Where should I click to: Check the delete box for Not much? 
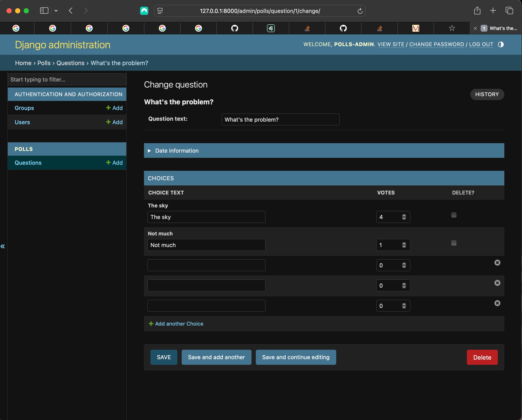point(454,243)
